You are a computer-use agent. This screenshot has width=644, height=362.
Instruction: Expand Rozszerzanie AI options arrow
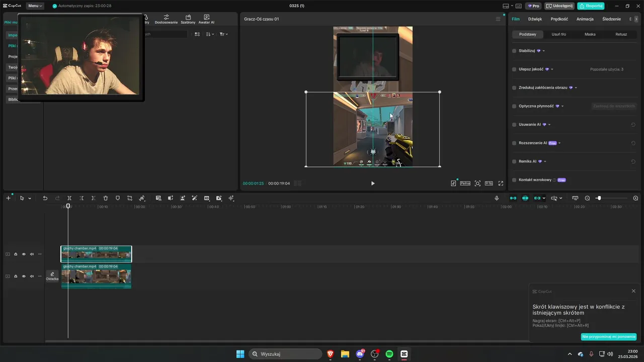tap(559, 143)
